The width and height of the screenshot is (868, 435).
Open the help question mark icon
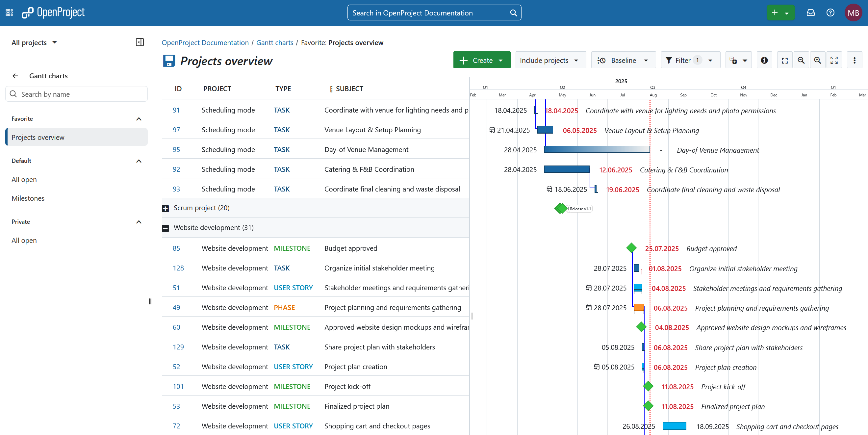(x=830, y=13)
